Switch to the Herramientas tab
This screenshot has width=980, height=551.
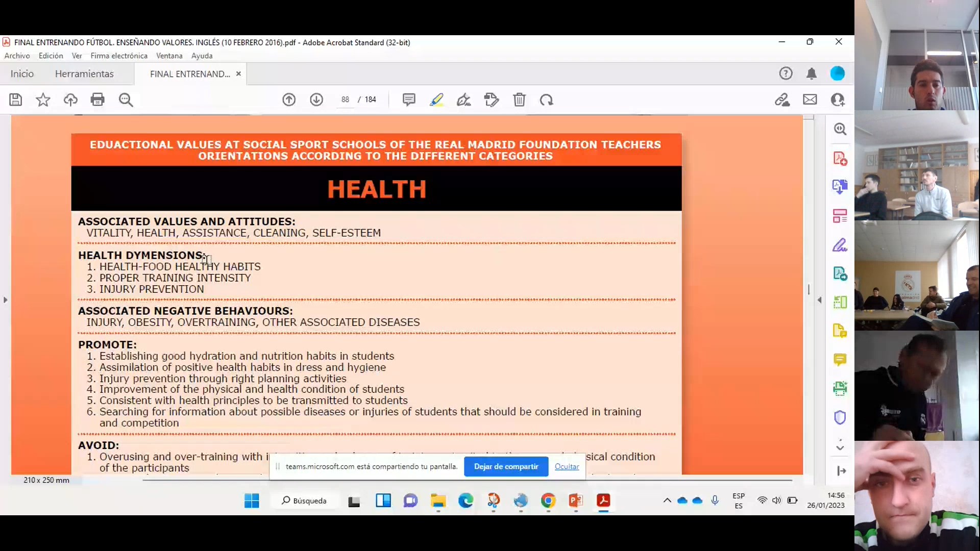tap(84, 74)
